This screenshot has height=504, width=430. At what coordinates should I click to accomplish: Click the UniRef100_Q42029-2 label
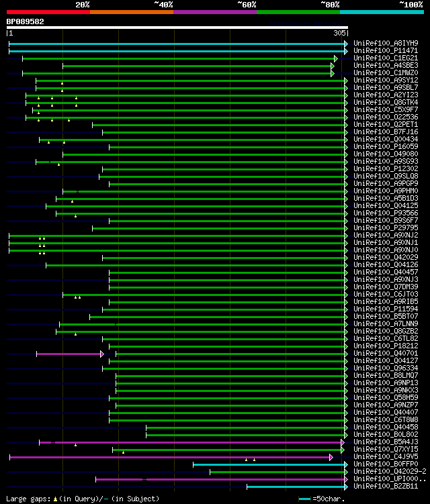(x=390, y=472)
